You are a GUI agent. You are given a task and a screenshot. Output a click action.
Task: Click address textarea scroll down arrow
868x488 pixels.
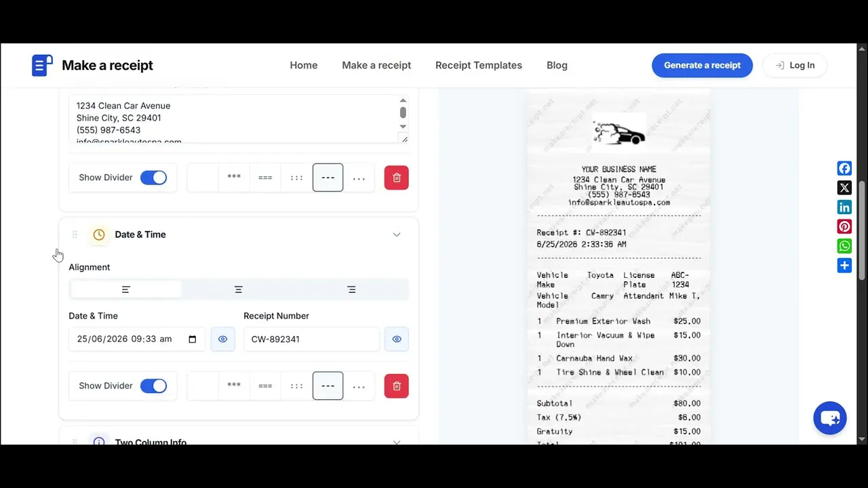pos(403,126)
